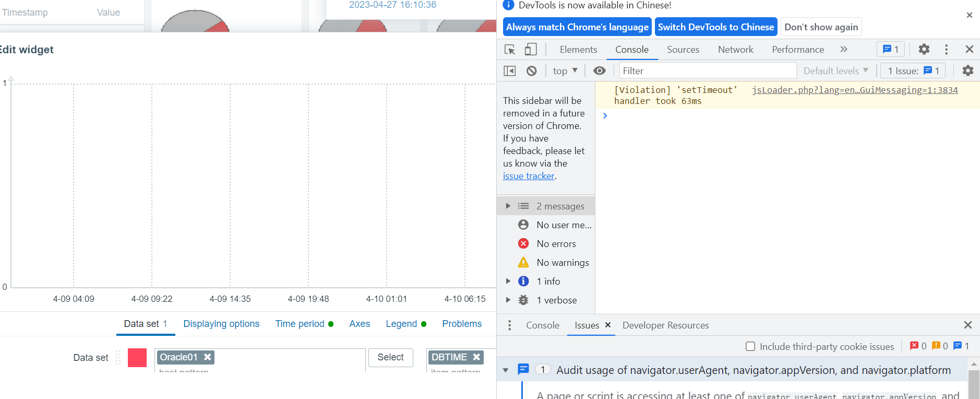Toggle Include third-party cookie issues checkbox

point(750,346)
